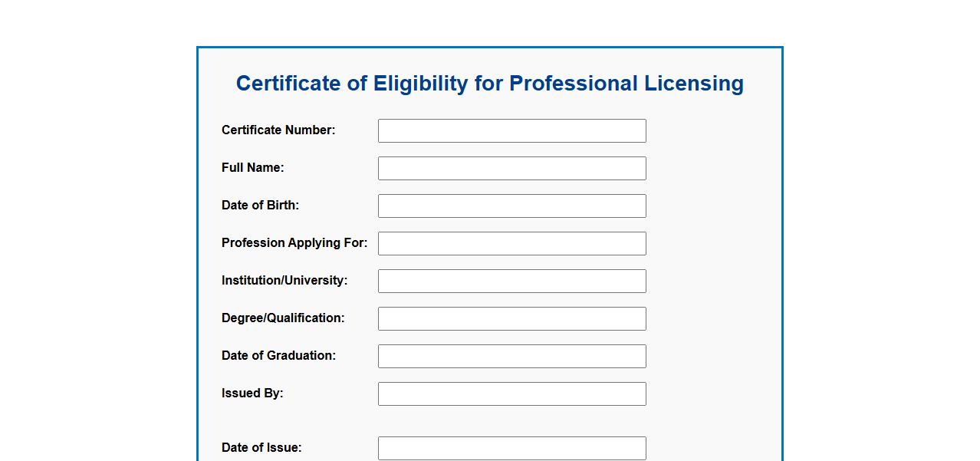Click the "Date of Graduation:" label

(x=278, y=356)
